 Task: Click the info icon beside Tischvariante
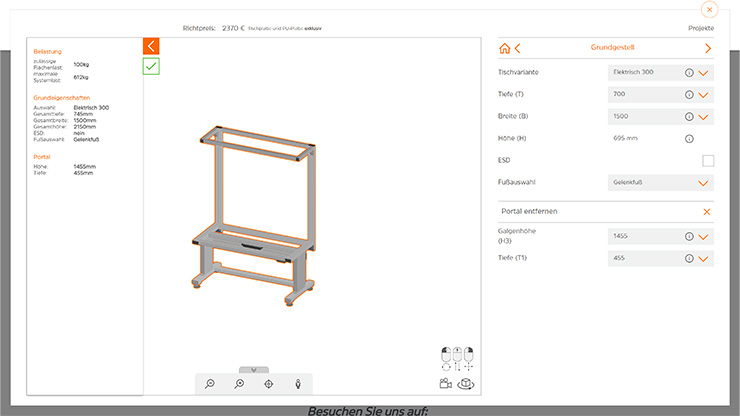click(689, 73)
